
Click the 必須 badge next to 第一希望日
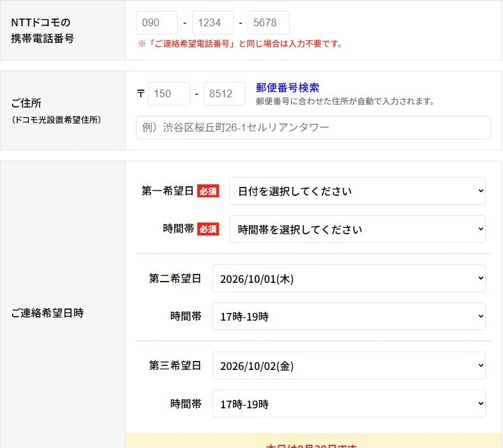pos(208,191)
